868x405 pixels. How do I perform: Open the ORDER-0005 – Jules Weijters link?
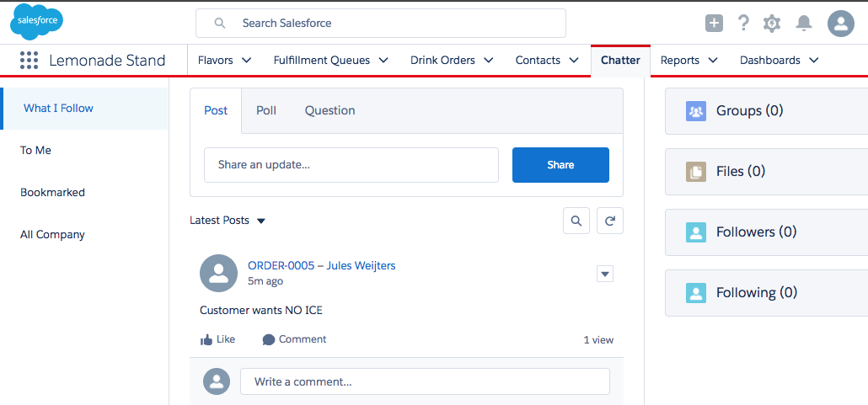[321, 265]
